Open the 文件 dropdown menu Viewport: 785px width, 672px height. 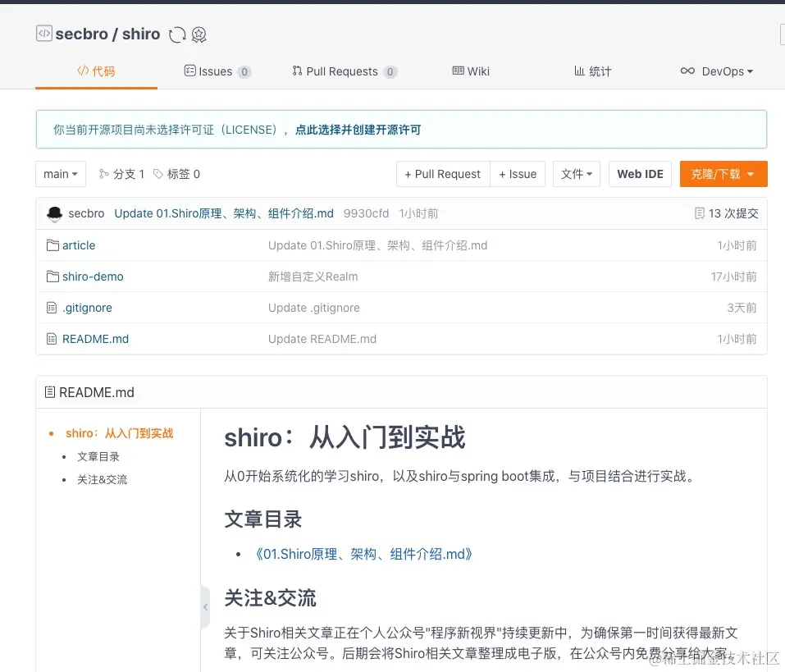(576, 174)
